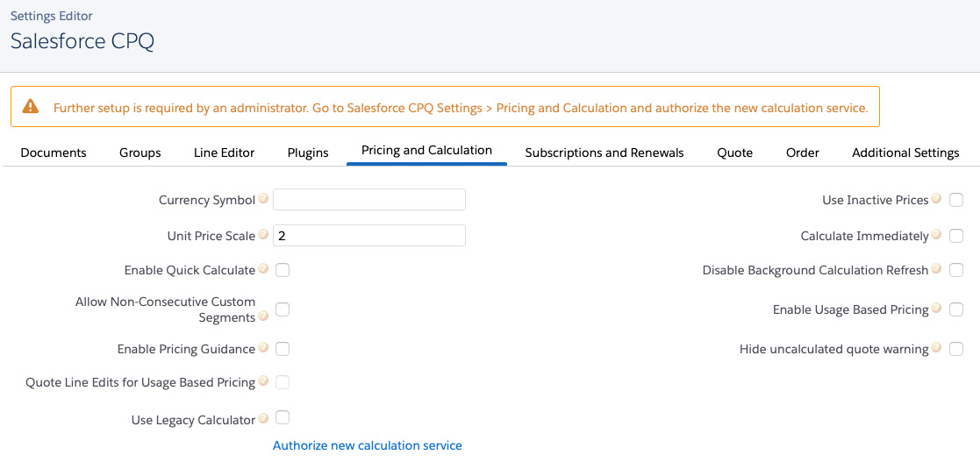Tick the Calculate Immediately checkbox

coord(955,236)
